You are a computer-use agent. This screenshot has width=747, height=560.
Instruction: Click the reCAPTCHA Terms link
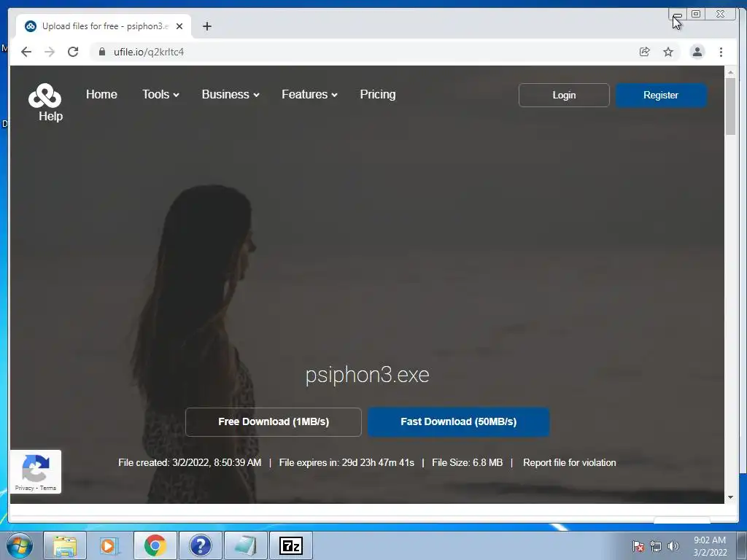(x=48, y=488)
